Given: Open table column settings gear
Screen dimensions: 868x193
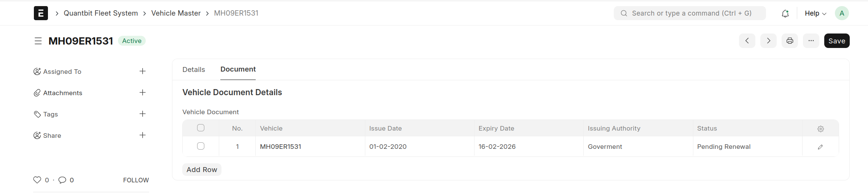Looking at the screenshot, I should coord(820,129).
